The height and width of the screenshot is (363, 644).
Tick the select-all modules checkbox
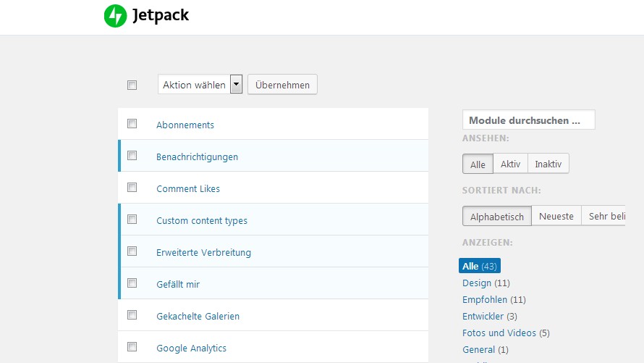132,85
